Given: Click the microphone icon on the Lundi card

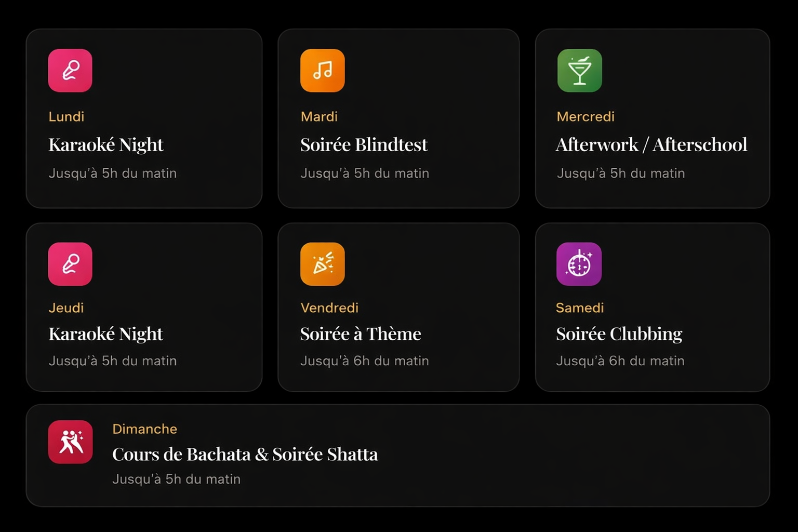Looking at the screenshot, I should point(70,71).
